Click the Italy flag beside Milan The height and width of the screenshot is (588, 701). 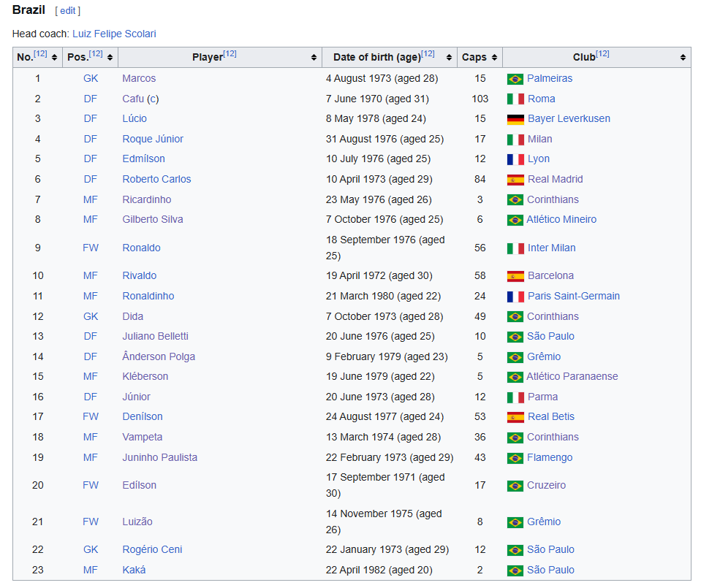pos(515,140)
